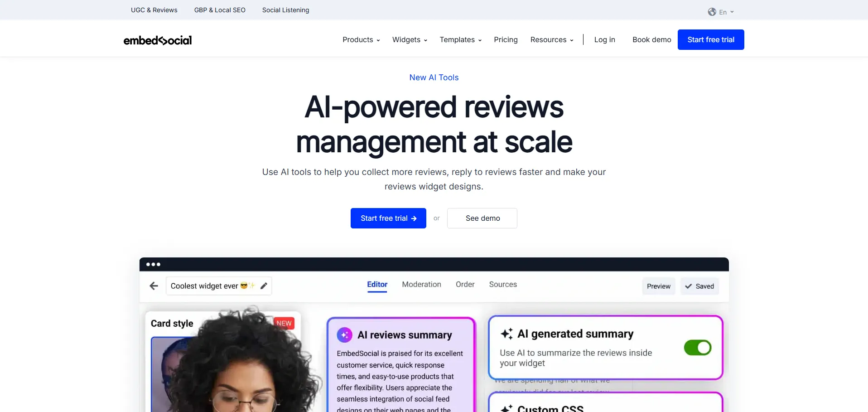Switch to the Moderation tab

pyautogui.click(x=421, y=284)
